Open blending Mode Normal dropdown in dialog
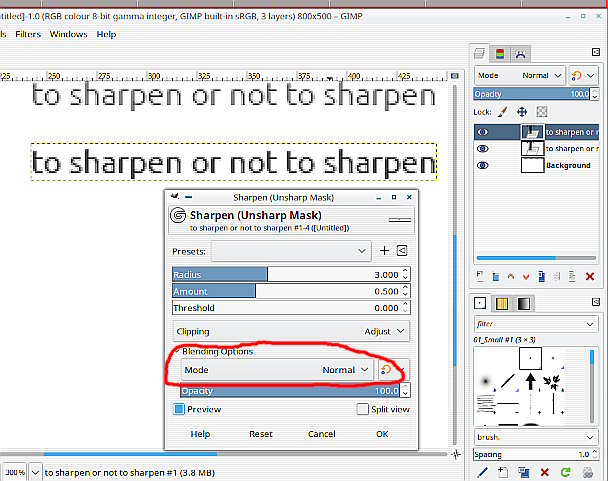The height and width of the screenshot is (481, 608). click(x=277, y=370)
